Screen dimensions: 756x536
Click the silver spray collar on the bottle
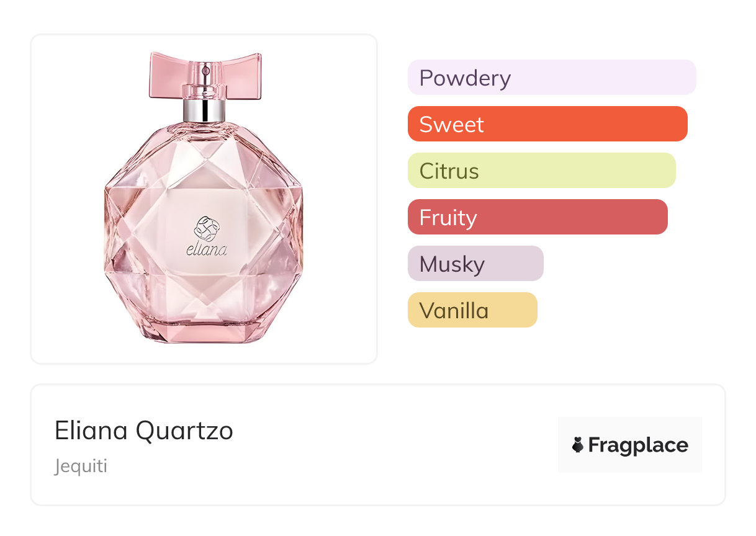point(204,110)
